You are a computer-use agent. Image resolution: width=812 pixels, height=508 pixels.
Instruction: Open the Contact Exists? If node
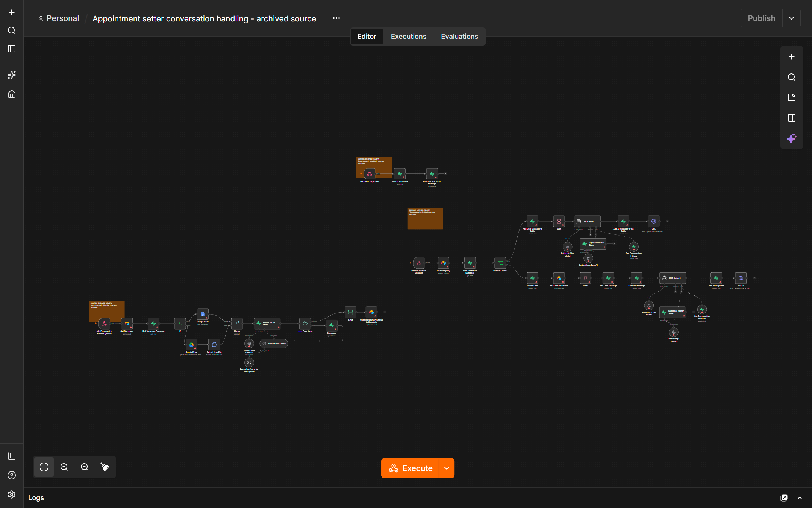click(500, 263)
